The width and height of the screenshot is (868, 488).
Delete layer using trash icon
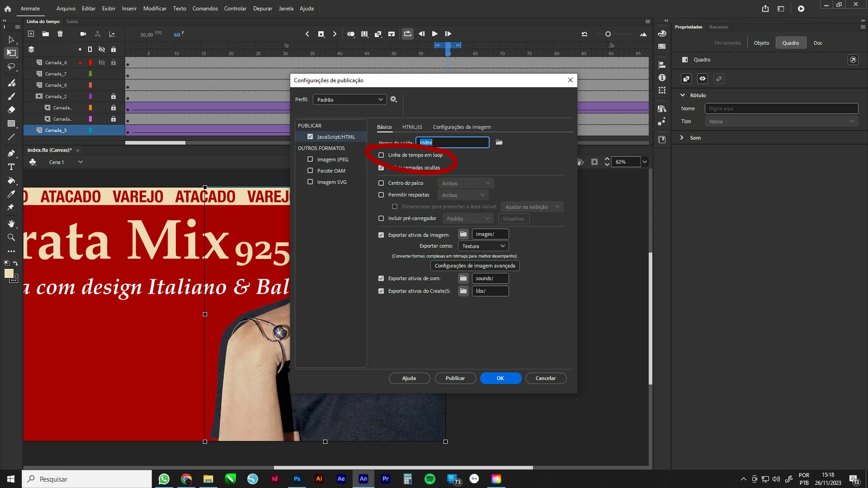(60, 34)
